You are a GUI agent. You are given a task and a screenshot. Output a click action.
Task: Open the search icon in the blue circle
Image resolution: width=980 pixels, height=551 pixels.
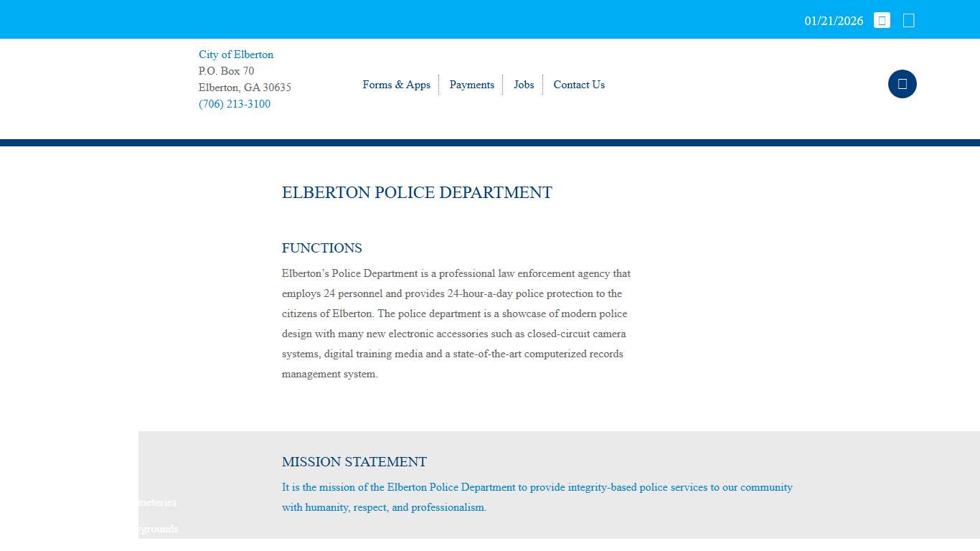click(902, 84)
